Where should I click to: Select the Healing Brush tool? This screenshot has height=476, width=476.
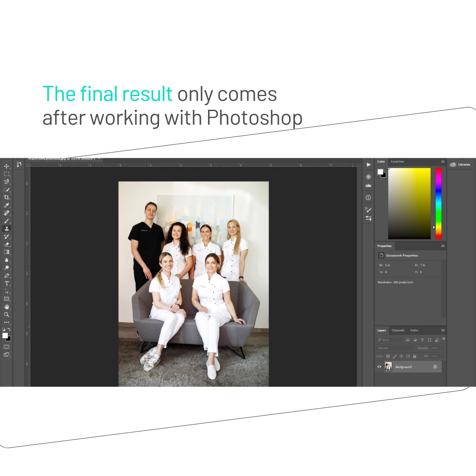click(x=6, y=213)
